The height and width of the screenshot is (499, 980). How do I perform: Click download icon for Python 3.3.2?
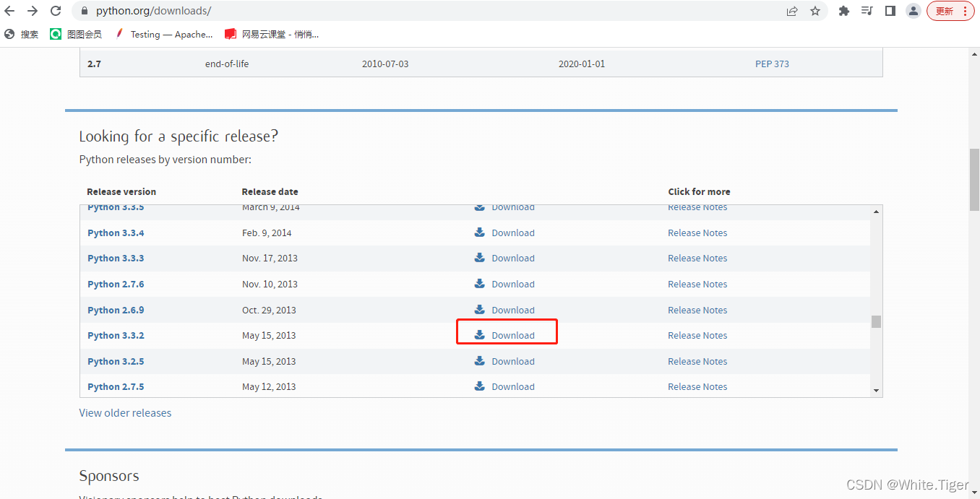[479, 334]
